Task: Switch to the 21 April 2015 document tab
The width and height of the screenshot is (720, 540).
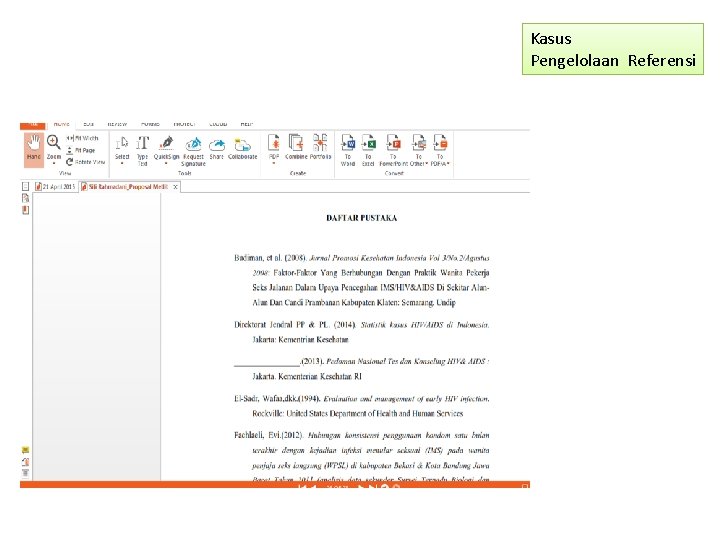Action: 56,187
